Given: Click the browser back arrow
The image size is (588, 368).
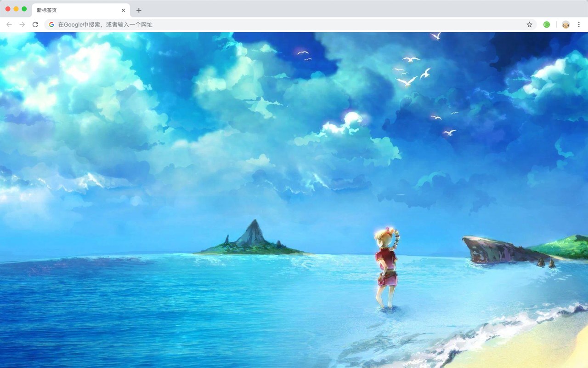Looking at the screenshot, I should pyautogui.click(x=9, y=24).
